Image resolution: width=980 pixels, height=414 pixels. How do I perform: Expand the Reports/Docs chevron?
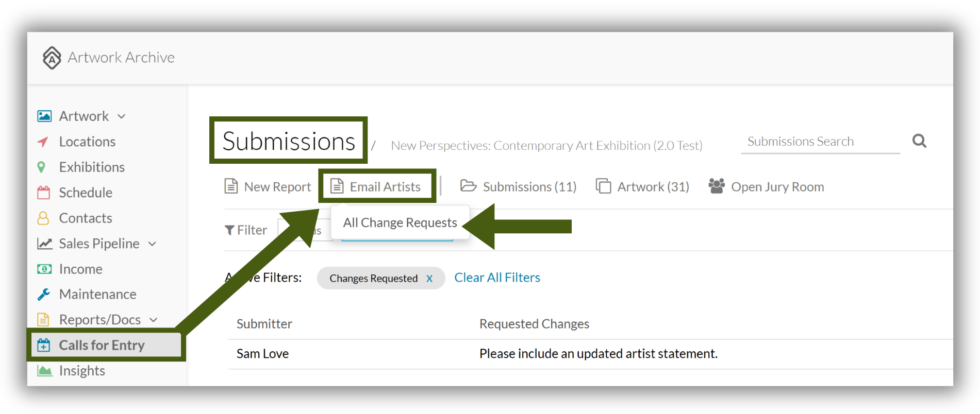[x=154, y=320]
